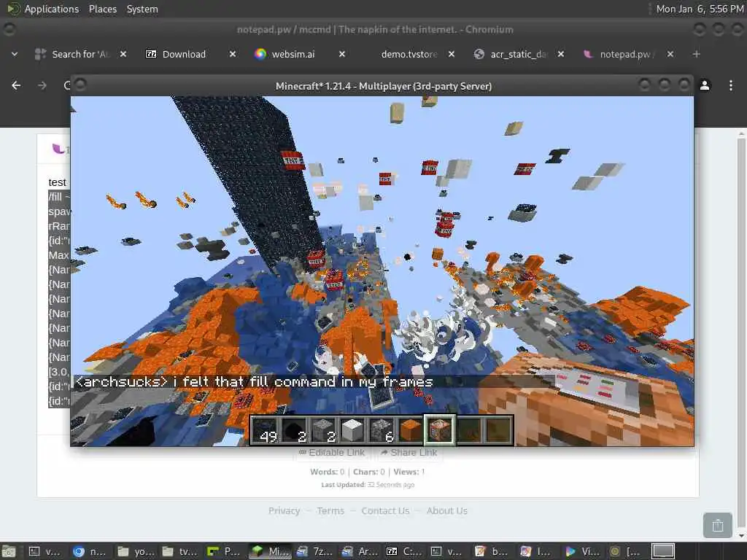Image resolution: width=747 pixels, height=560 pixels.
Task: Click the floating share button bottom right
Action: coord(718,525)
